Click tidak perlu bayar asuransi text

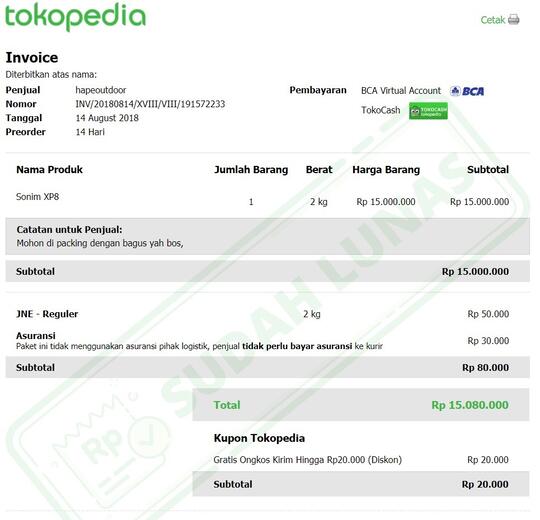(297, 346)
